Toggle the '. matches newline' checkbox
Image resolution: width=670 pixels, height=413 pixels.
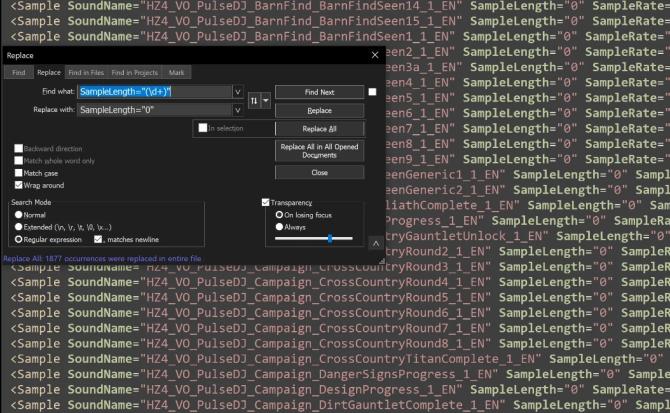[98, 239]
